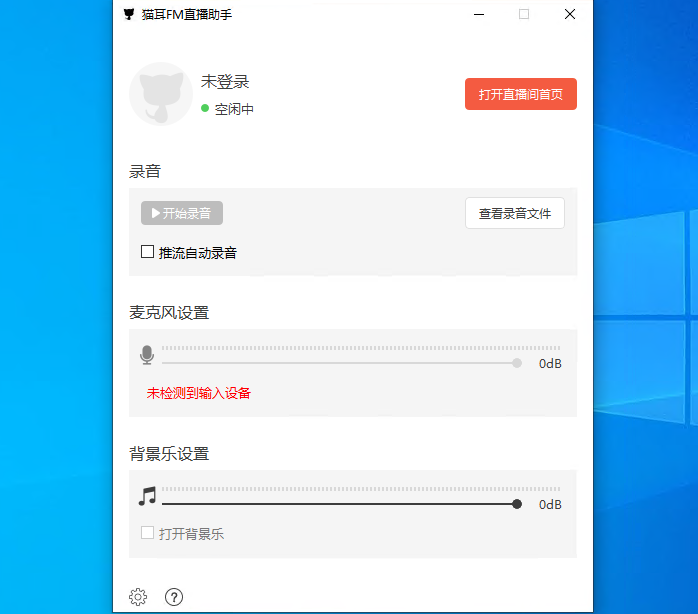Viewport: 698px width, 614px height.
Task: Click the microphone 0dB value
Action: [x=550, y=364]
